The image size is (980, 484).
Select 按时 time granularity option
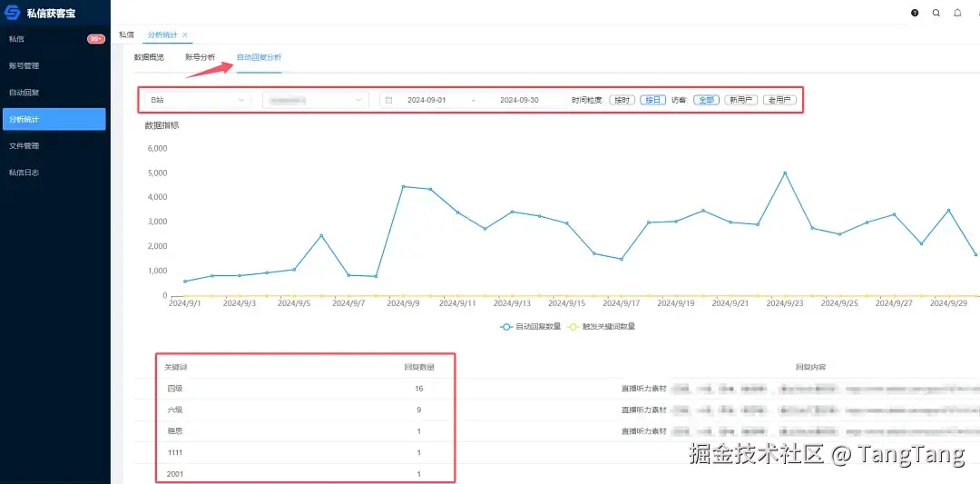pyautogui.click(x=622, y=100)
